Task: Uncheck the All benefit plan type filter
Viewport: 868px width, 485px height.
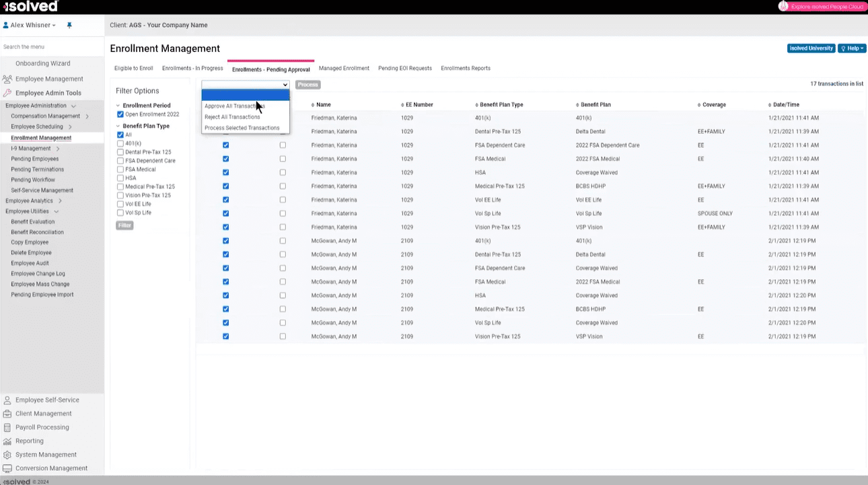Action: (120, 135)
